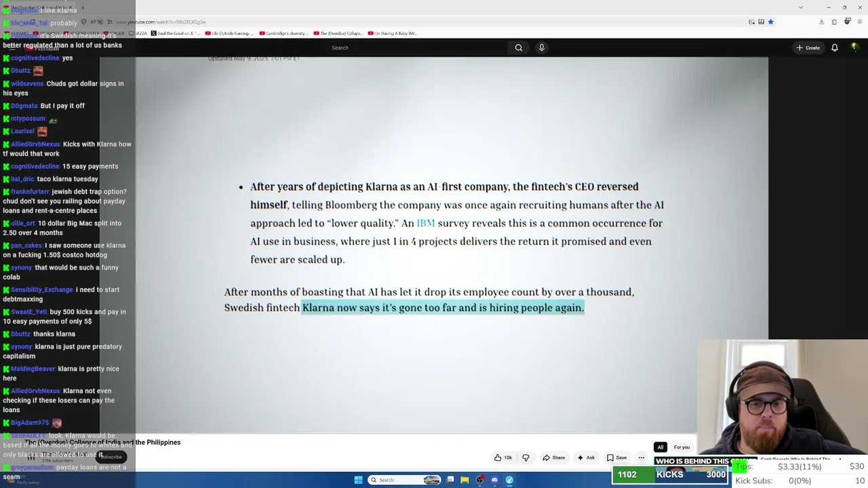The width and height of the screenshot is (868, 488).
Task: Open the 'WHO IS BEHIND THIS' video thumbnail
Action: point(692,462)
